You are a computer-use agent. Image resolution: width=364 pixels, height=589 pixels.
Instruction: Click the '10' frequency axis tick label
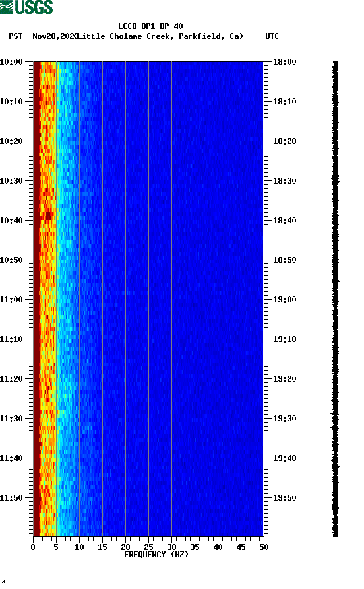(79, 547)
